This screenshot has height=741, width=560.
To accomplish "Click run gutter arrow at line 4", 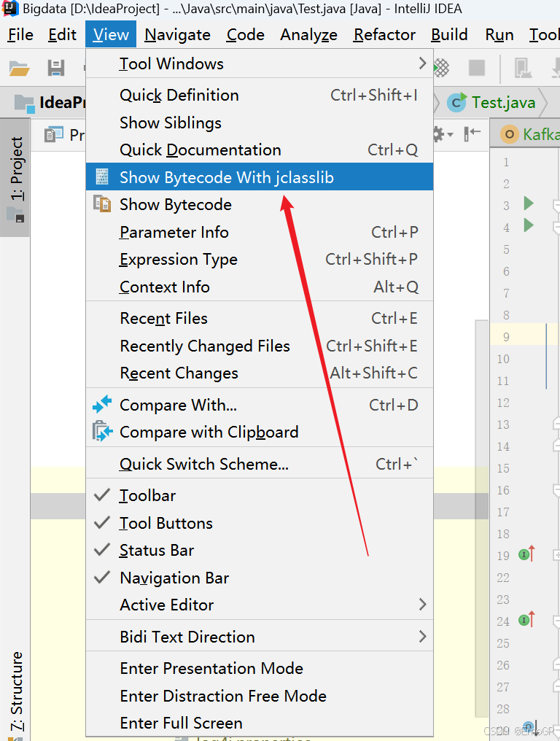I will [x=529, y=225].
